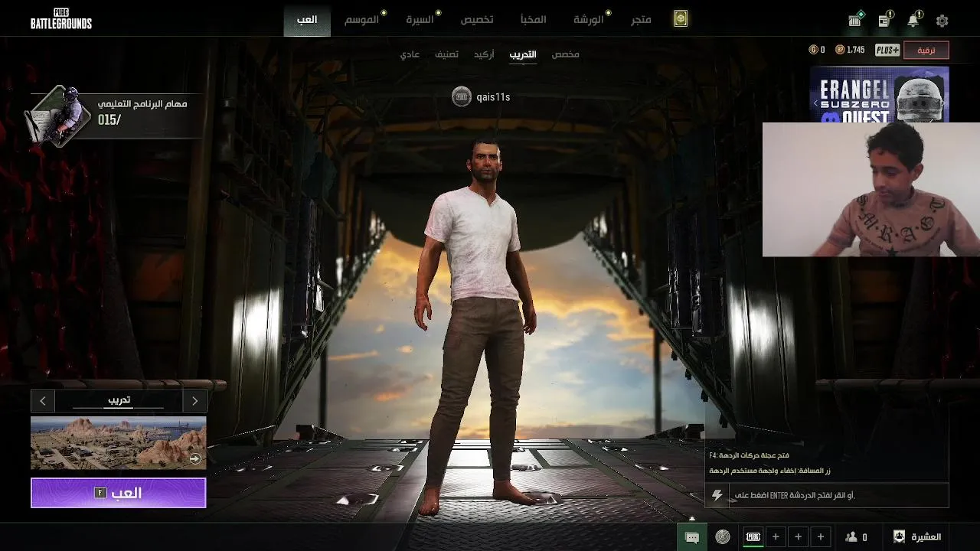Open the المخبأ tab
The height and width of the screenshot is (551, 980).
[x=533, y=19]
